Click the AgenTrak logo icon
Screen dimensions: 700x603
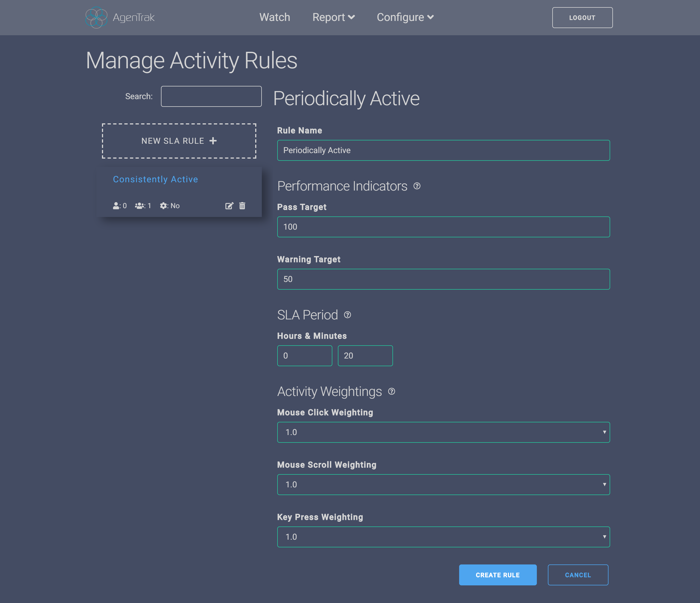tap(96, 18)
